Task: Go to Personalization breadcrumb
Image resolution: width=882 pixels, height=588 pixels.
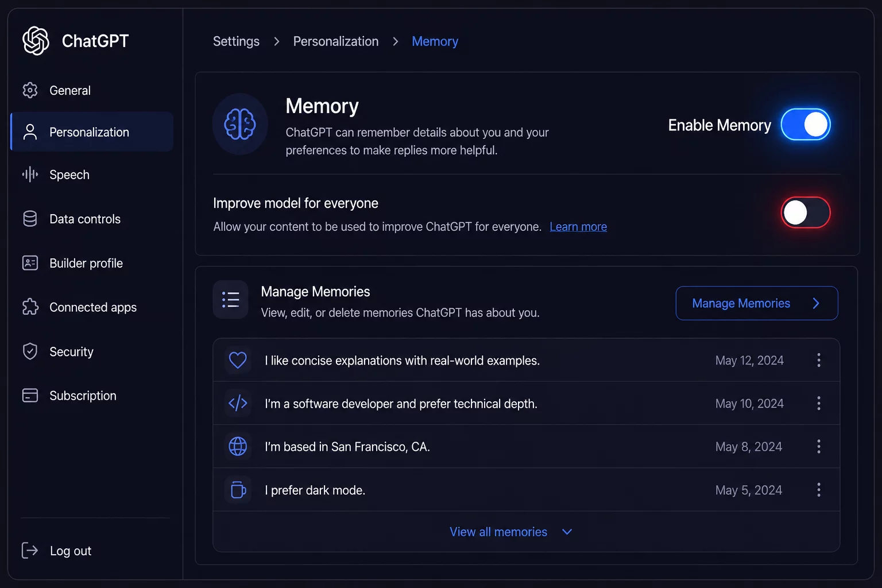Action: pyautogui.click(x=336, y=41)
